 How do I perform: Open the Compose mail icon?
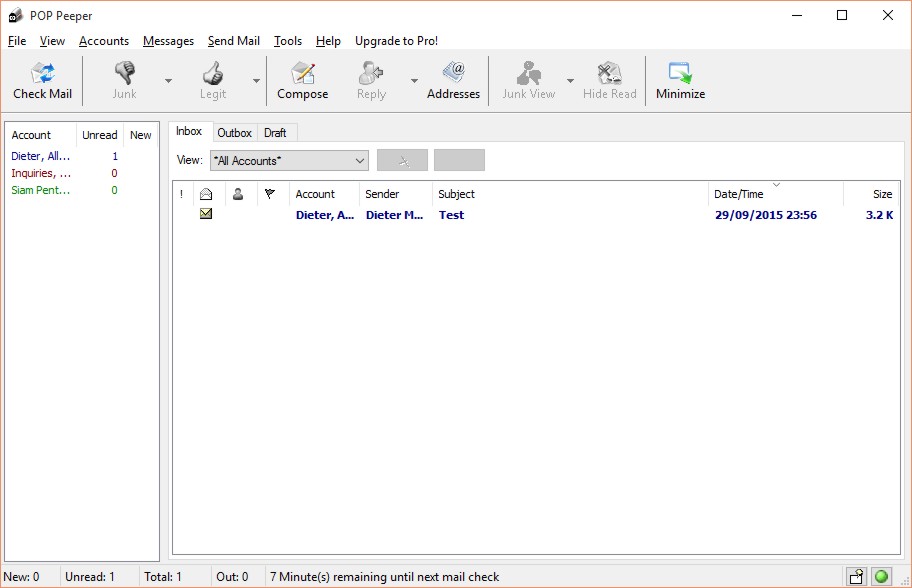coord(302,73)
